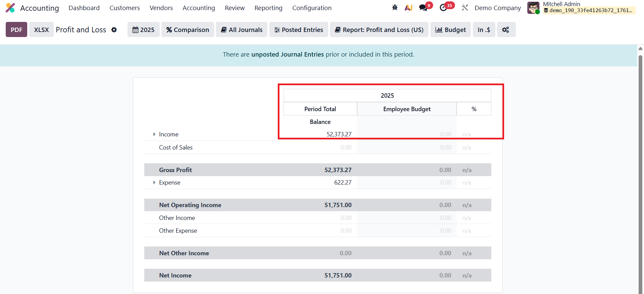644x294 pixels.
Task: Click the Net Income balance 51,751.00
Action: coord(338,275)
